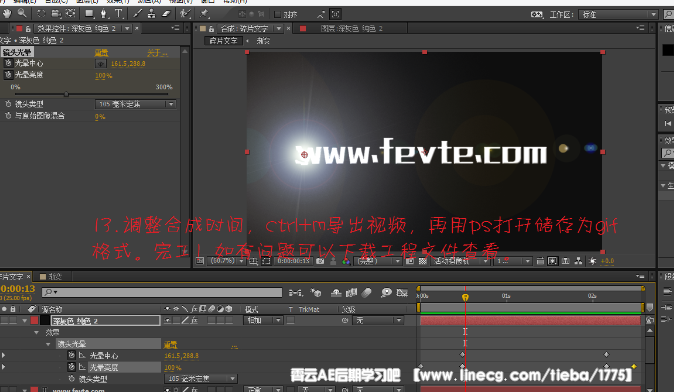674x392 pixels.
Task: Select the Horizontal Type tool
Action: 119,14
